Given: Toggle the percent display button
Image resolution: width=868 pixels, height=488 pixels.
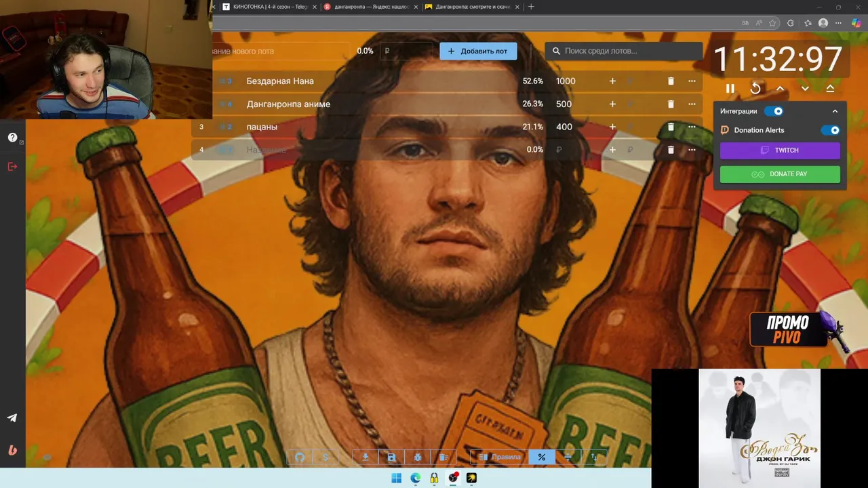Looking at the screenshot, I should coord(541,457).
